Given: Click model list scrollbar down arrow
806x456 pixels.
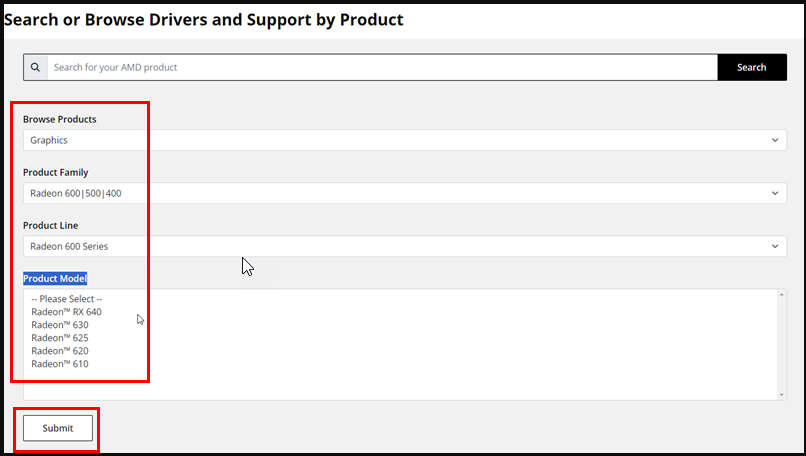Looking at the screenshot, I should pos(781,395).
